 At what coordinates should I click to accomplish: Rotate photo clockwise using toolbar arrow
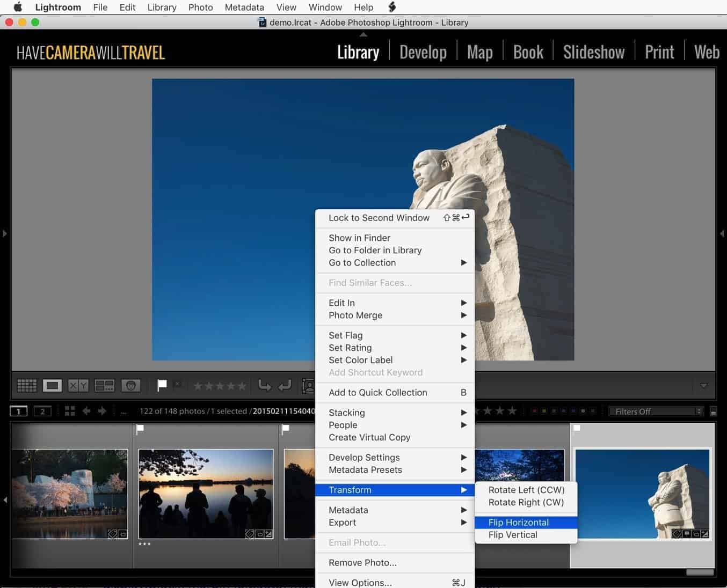(285, 385)
